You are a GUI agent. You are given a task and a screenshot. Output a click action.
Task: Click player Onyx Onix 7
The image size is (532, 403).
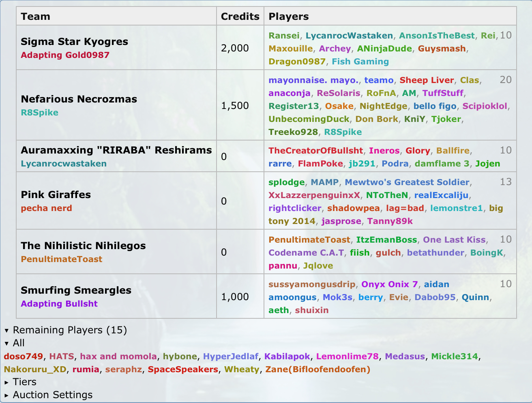(390, 284)
